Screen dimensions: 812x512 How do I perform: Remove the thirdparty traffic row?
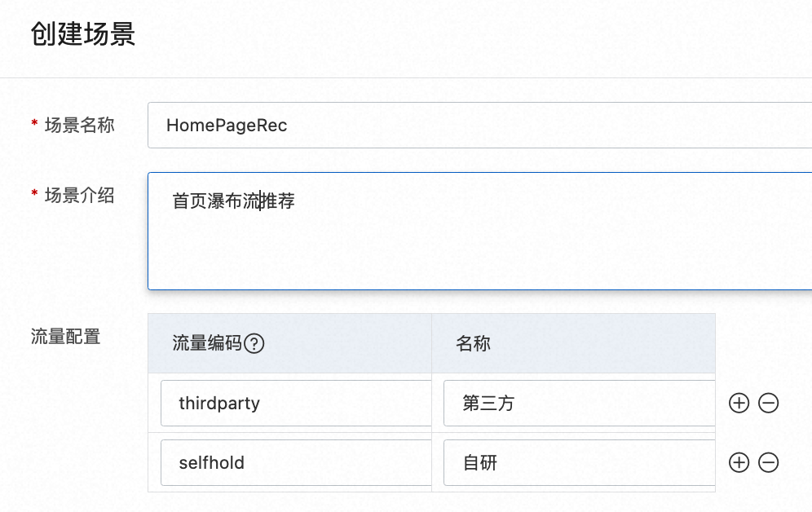[x=768, y=403]
